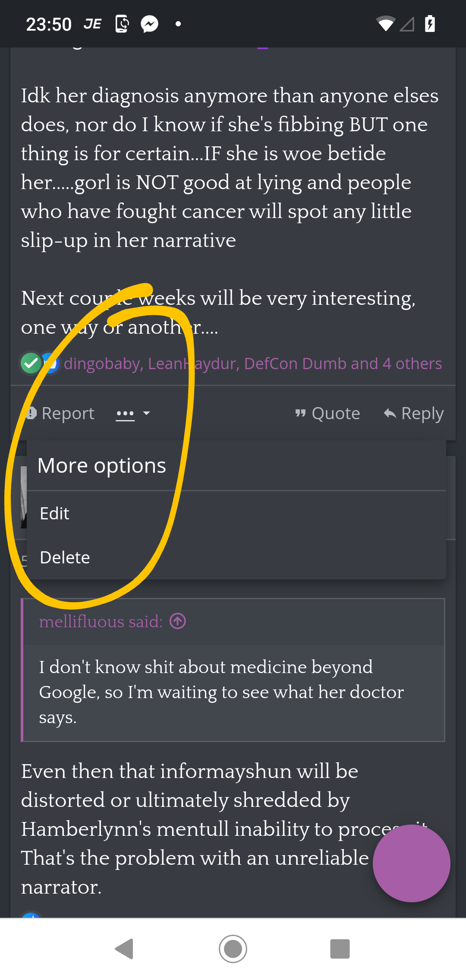The width and height of the screenshot is (466, 980).
Task: Click the caret arrow next to the three dots
Action: click(x=146, y=413)
